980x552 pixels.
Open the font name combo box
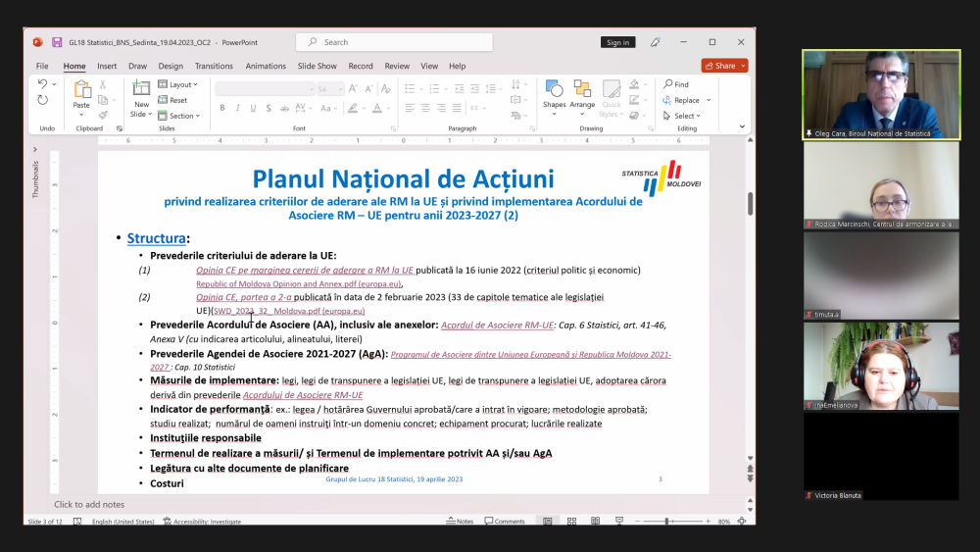(265, 89)
